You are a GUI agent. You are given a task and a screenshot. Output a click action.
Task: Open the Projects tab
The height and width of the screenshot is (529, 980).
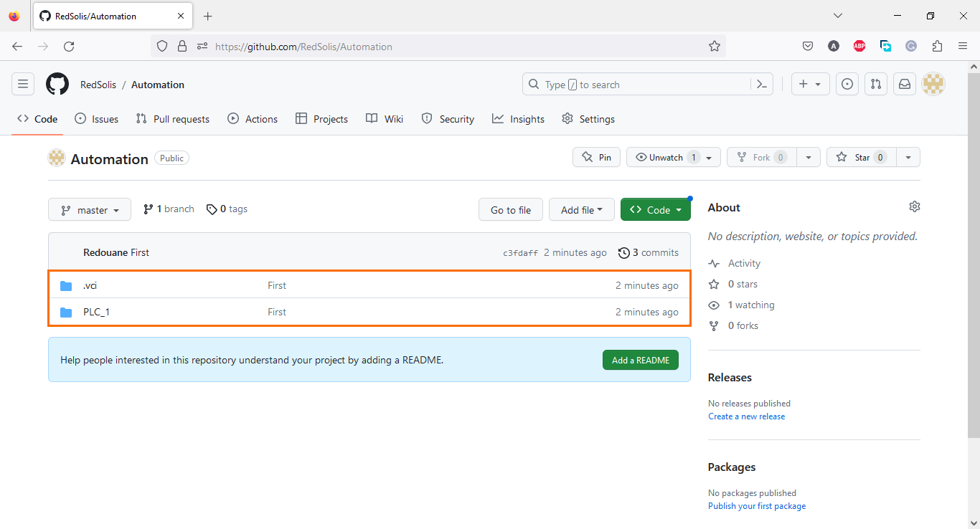321,119
